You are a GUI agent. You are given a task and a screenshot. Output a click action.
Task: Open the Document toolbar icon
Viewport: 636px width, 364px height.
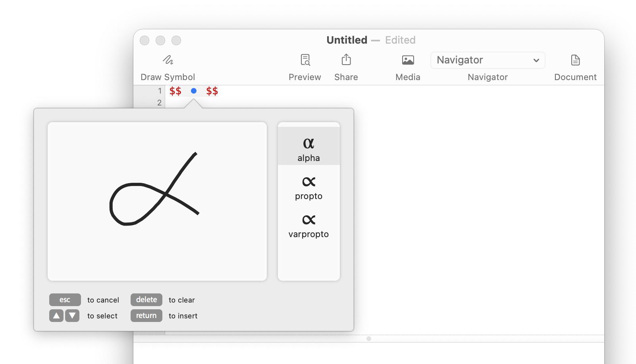coord(575,60)
